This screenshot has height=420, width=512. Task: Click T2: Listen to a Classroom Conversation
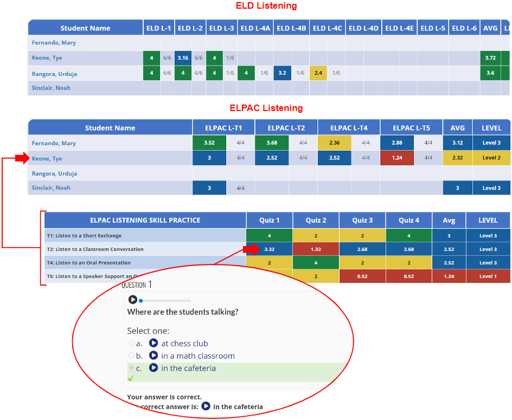pos(95,249)
